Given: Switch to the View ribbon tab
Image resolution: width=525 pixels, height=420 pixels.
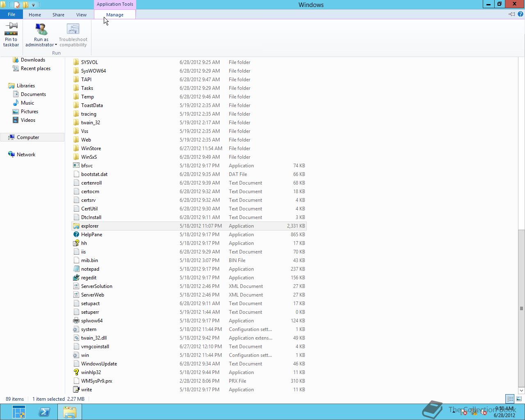Looking at the screenshot, I should [81, 14].
